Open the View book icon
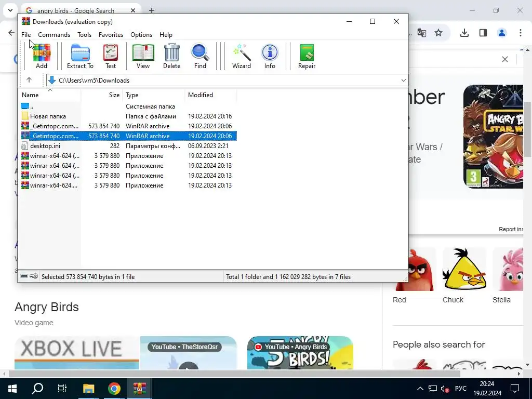Screen dimensions: 532x399 pos(143,56)
